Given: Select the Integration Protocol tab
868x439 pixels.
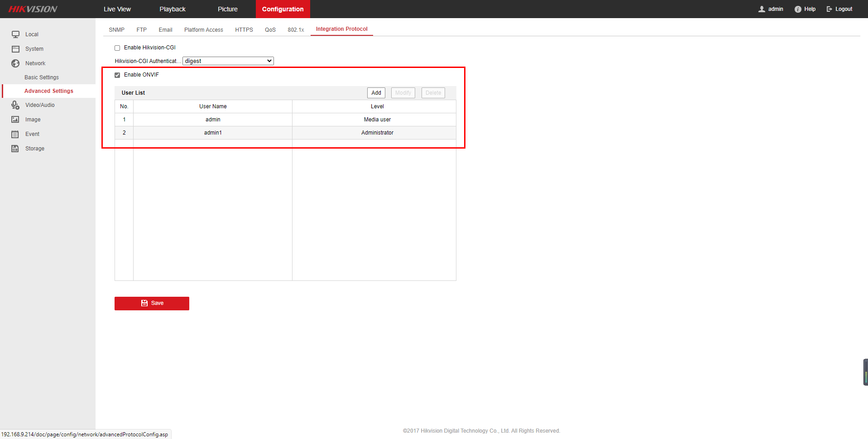Looking at the screenshot, I should tap(342, 29).
